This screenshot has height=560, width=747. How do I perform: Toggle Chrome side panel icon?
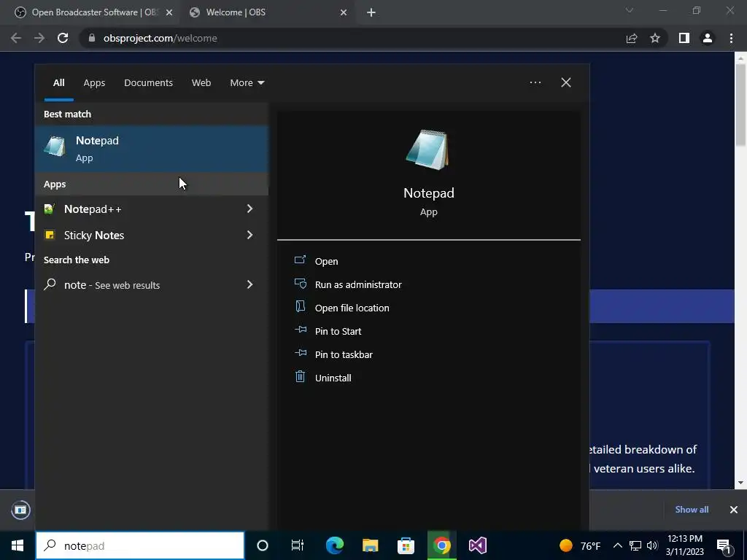[x=684, y=38]
